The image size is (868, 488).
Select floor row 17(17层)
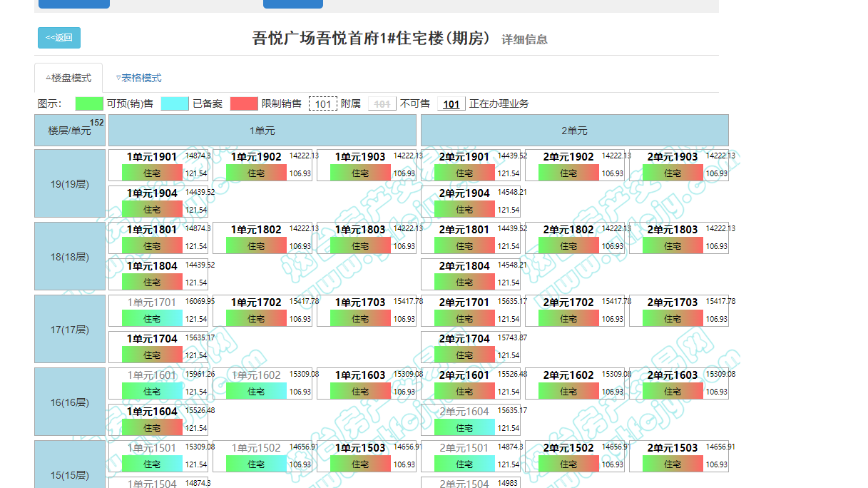coord(70,329)
